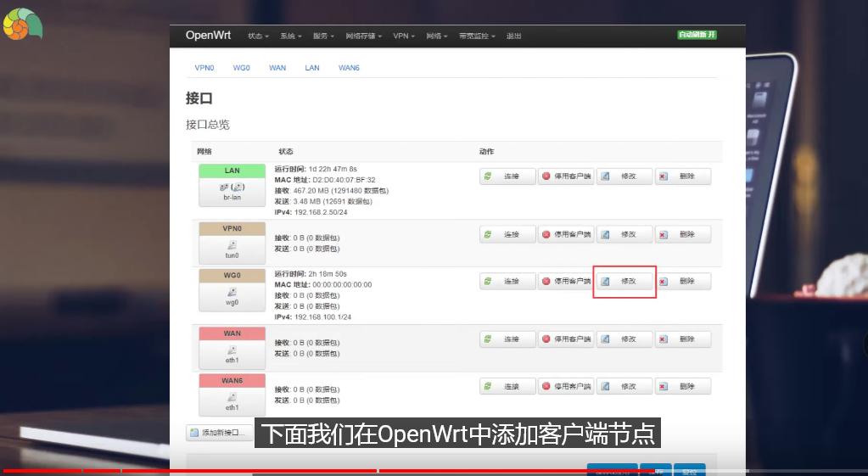Click the 状态 column header in table
This screenshot has height=476, width=868.
click(286, 151)
